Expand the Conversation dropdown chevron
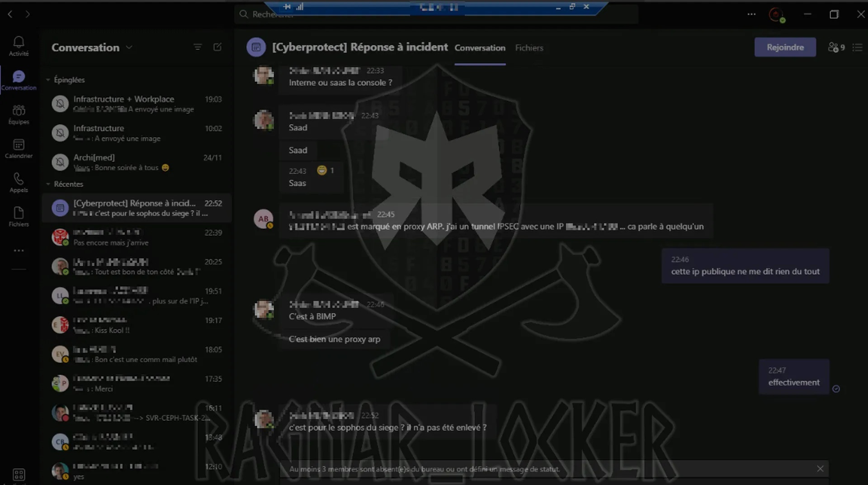The width and height of the screenshot is (868, 485). (x=129, y=47)
